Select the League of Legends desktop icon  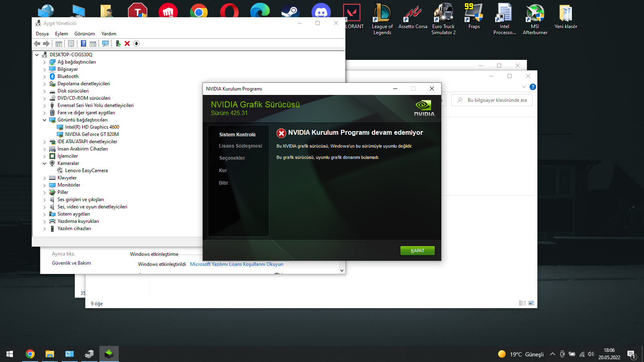click(382, 19)
